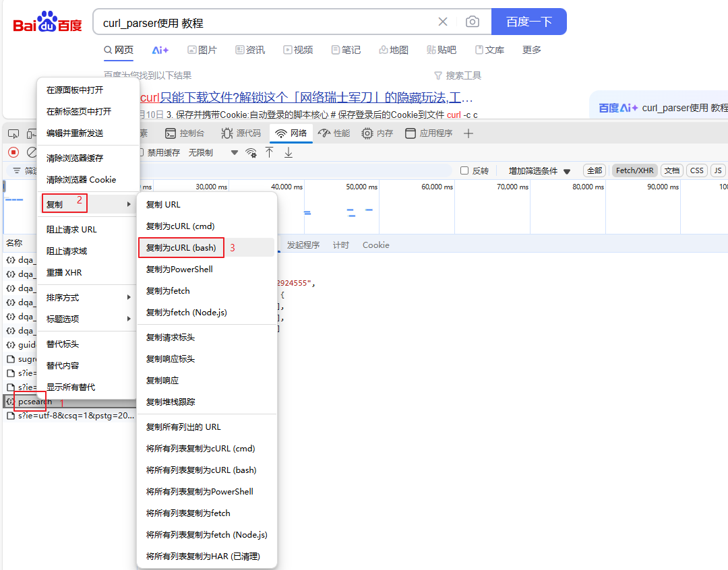Viewport: 728px width, 570px height.
Task: Select 复制为cURL (bash) in the submenu
Action: [207, 248]
